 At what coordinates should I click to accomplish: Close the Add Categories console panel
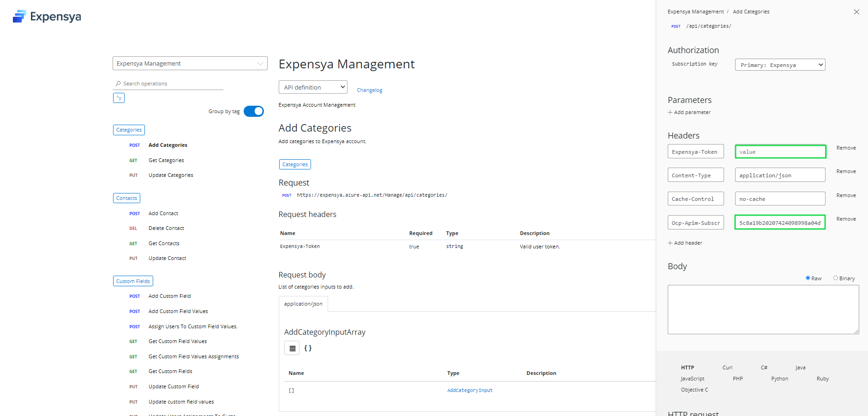tap(856, 12)
